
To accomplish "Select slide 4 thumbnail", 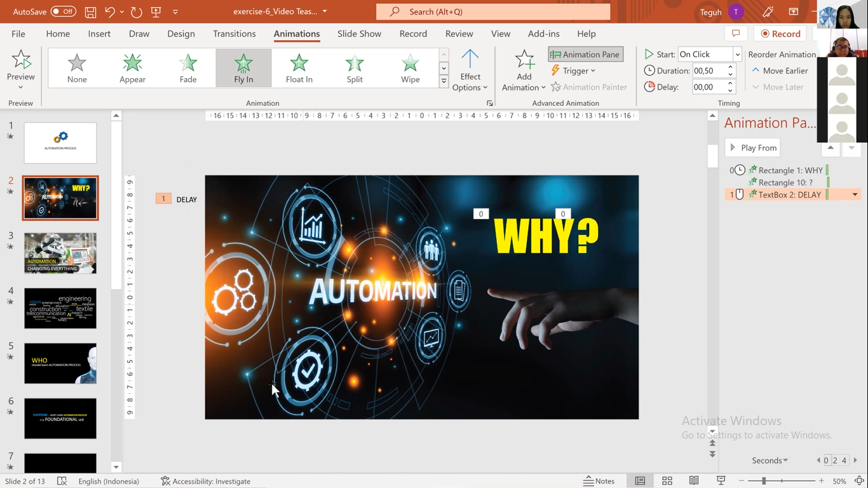I will [60, 309].
